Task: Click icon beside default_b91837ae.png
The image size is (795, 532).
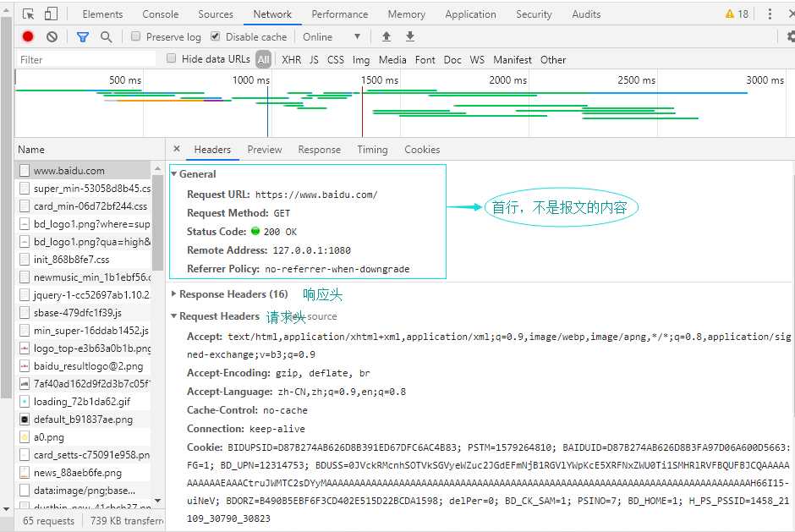Action: pos(25,419)
